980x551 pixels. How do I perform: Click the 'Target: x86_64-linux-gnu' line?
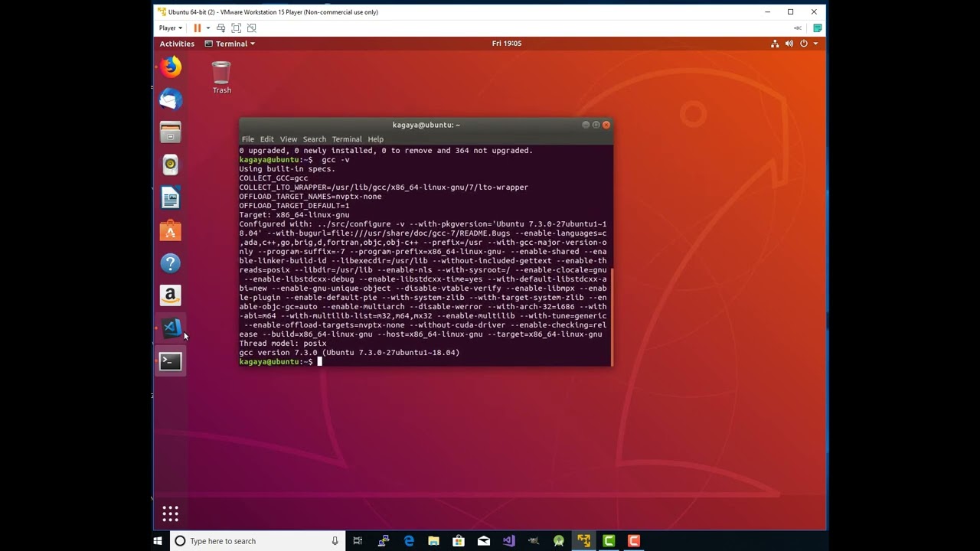294,215
